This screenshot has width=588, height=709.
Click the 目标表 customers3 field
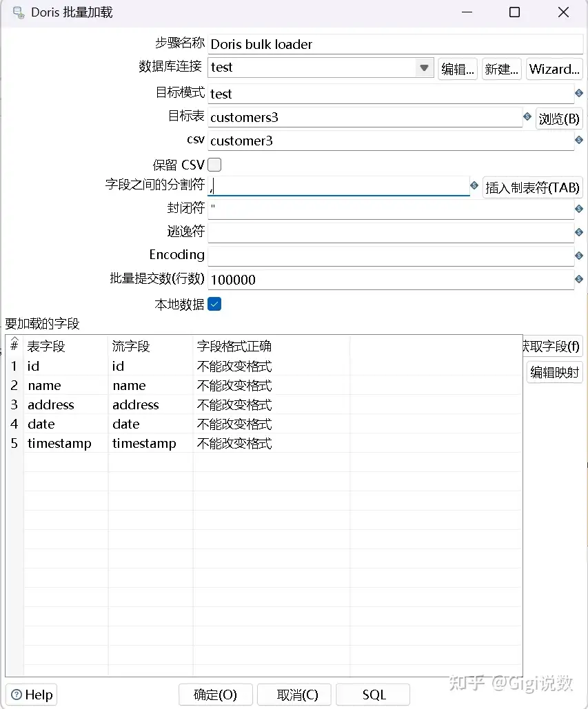tap(365, 117)
